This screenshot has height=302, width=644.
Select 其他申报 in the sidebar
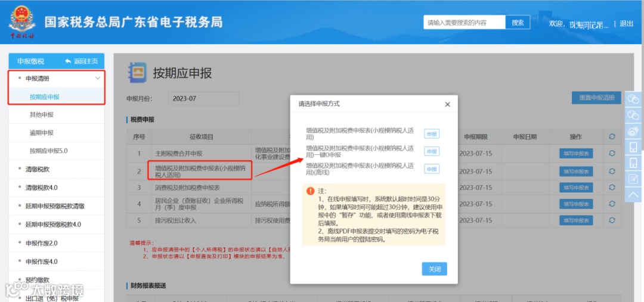click(x=42, y=115)
